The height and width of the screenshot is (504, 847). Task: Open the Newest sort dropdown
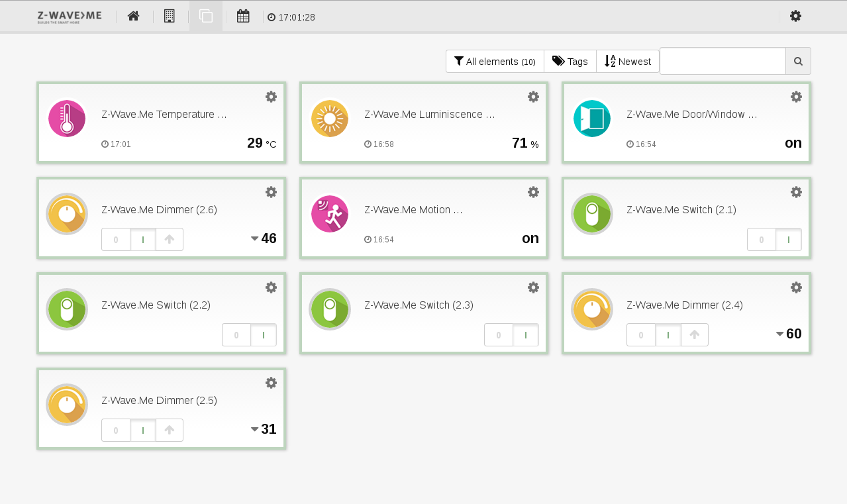628,61
